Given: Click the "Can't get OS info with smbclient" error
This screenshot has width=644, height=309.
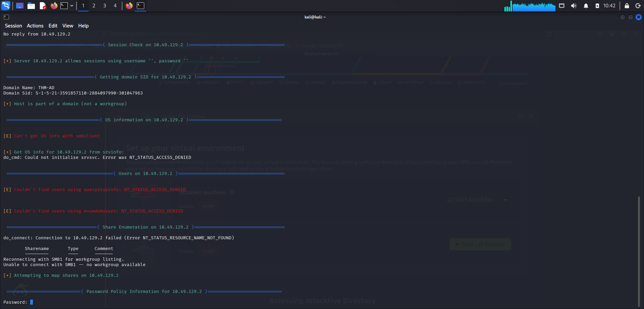Looking at the screenshot, I should (x=52, y=136).
